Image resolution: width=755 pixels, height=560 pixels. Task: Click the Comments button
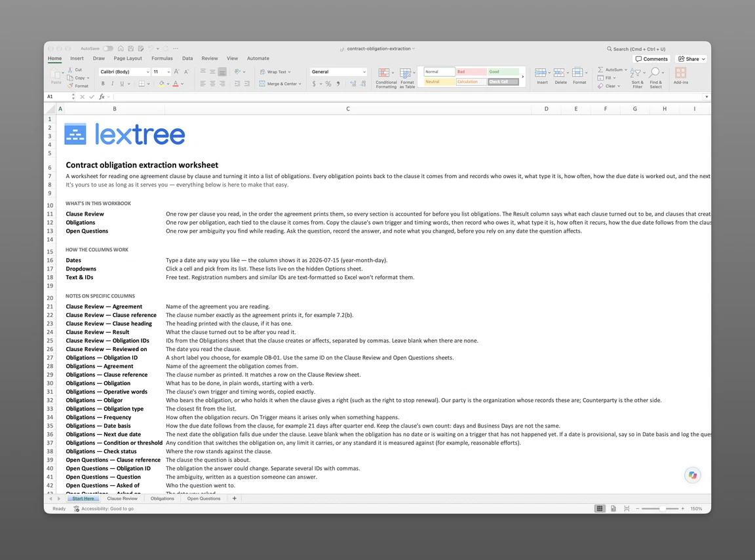[x=652, y=59]
